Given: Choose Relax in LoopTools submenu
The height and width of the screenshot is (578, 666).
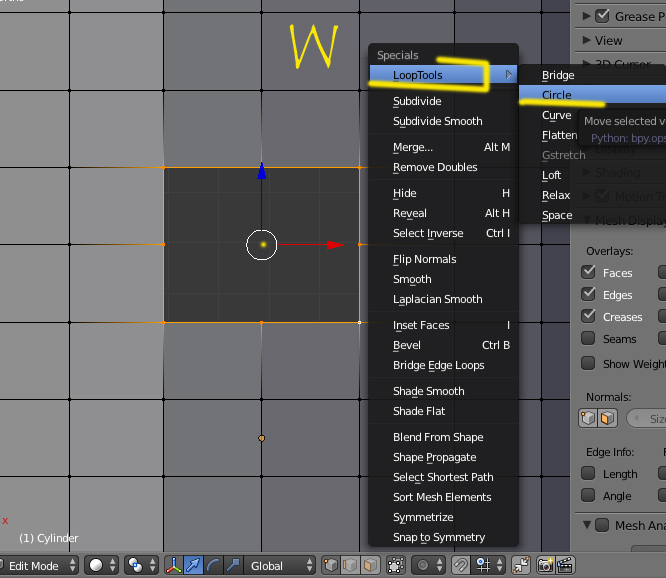Looking at the screenshot, I should tap(556, 195).
